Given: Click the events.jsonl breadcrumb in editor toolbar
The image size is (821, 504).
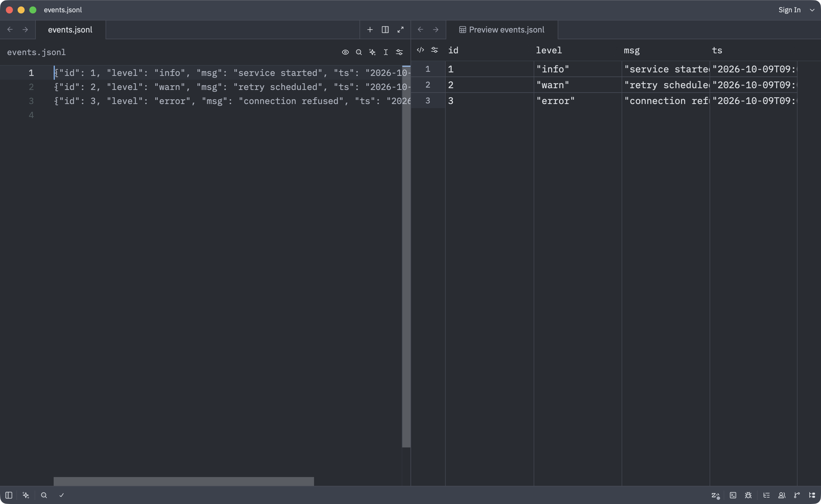Looking at the screenshot, I should [x=36, y=52].
